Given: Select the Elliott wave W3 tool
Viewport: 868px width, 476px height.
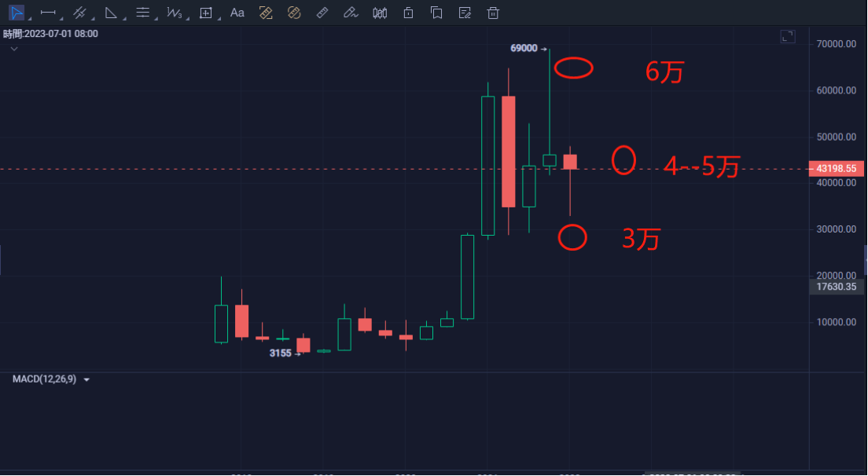Looking at the screenshot, I should 175,12.
